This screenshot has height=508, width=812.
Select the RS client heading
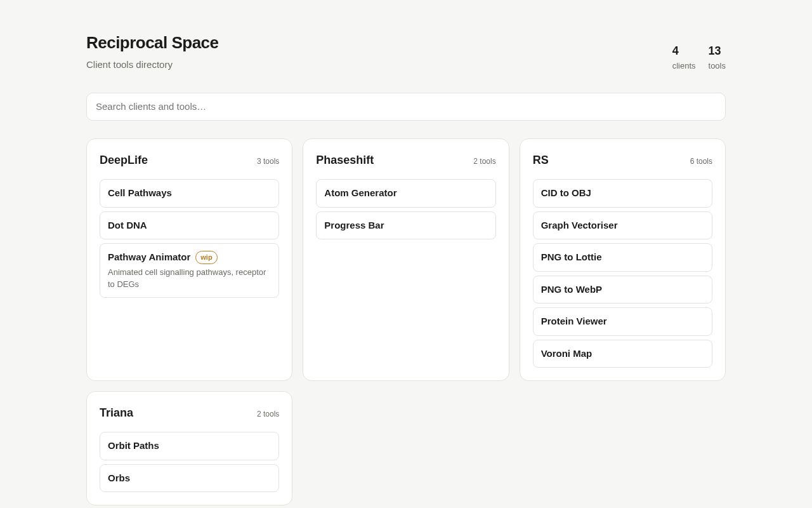[540, 160]
